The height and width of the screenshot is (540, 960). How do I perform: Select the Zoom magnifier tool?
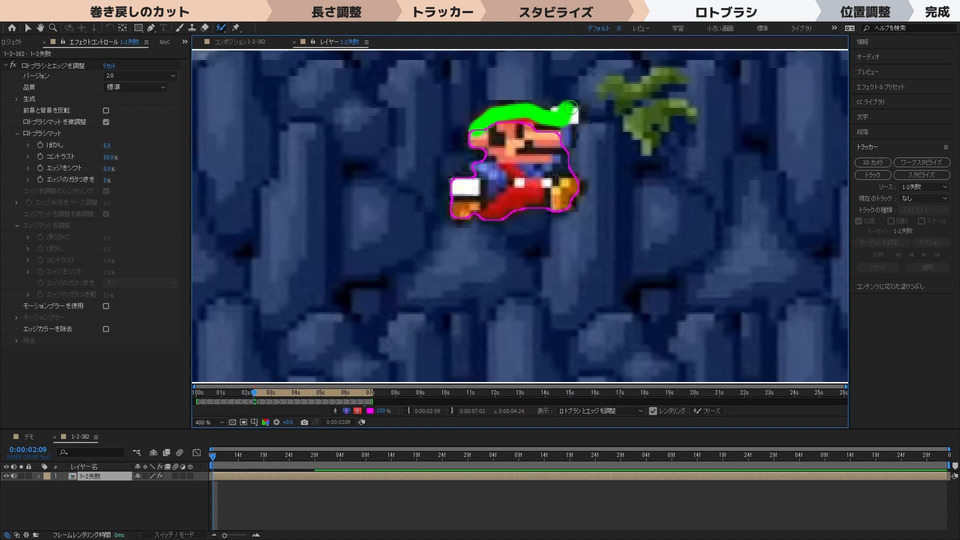pos(53,28)
